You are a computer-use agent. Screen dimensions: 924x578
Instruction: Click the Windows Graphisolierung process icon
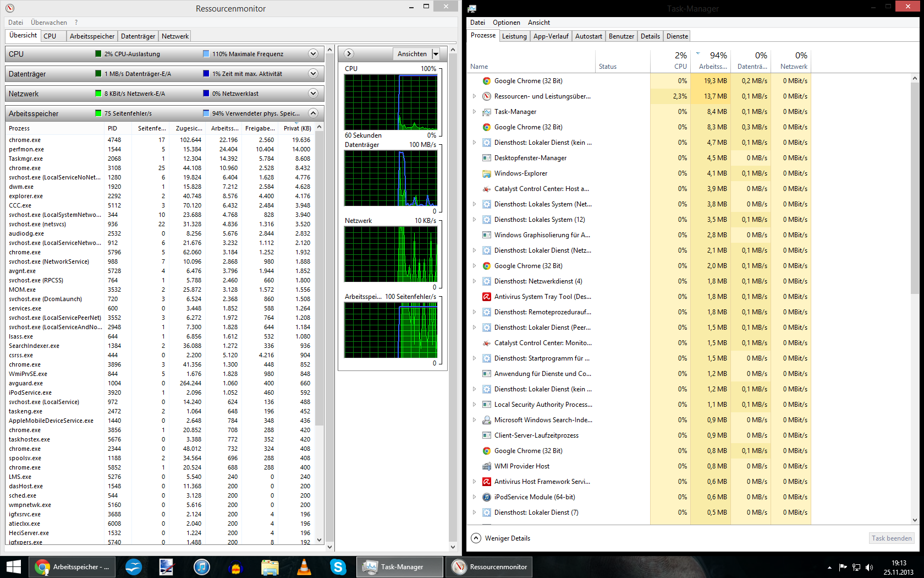tap(486, 235)
